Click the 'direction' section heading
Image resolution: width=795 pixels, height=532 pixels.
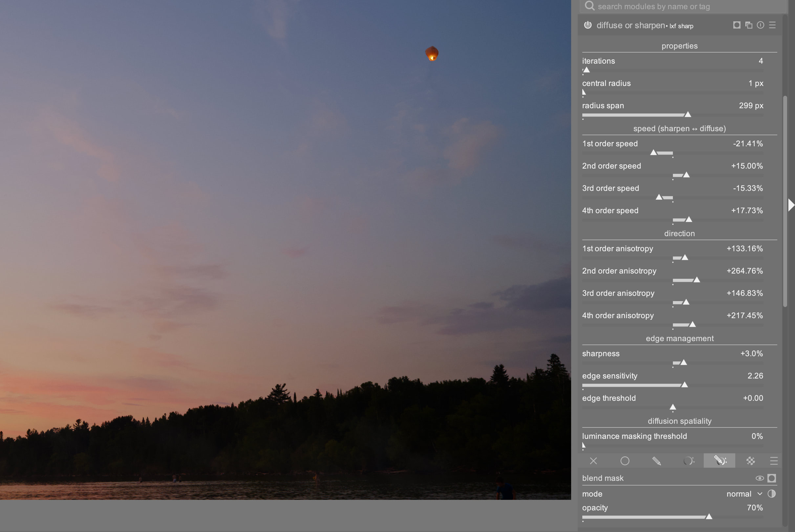point(679,234)
